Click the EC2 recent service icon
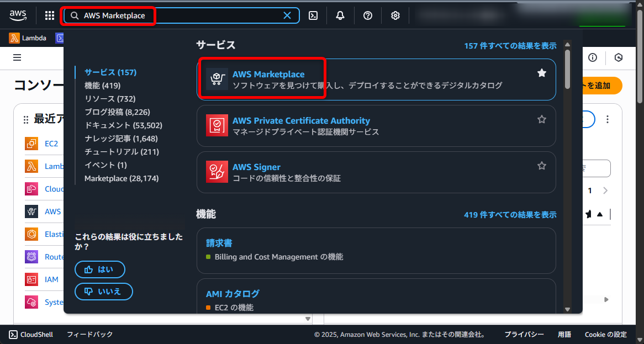Image resolution: width=644 pixels, height=344 pixels. tap(31, 144)
